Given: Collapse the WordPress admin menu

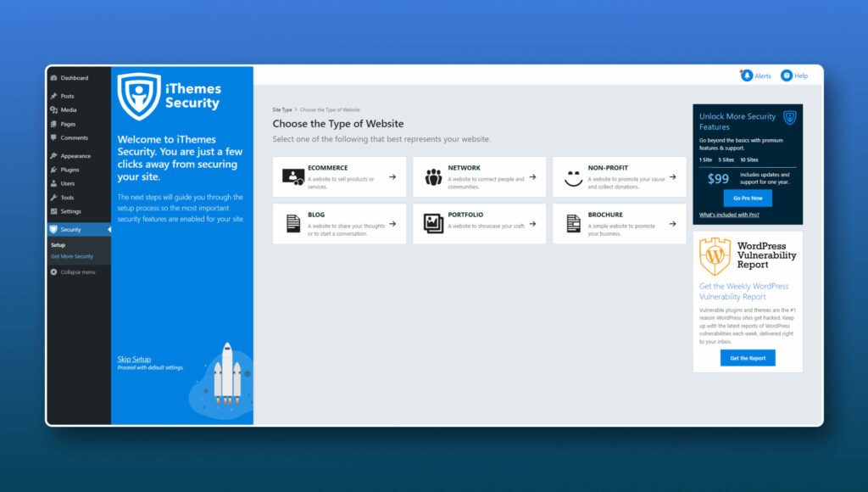Looking at the screenshot, I should [73, 272].
